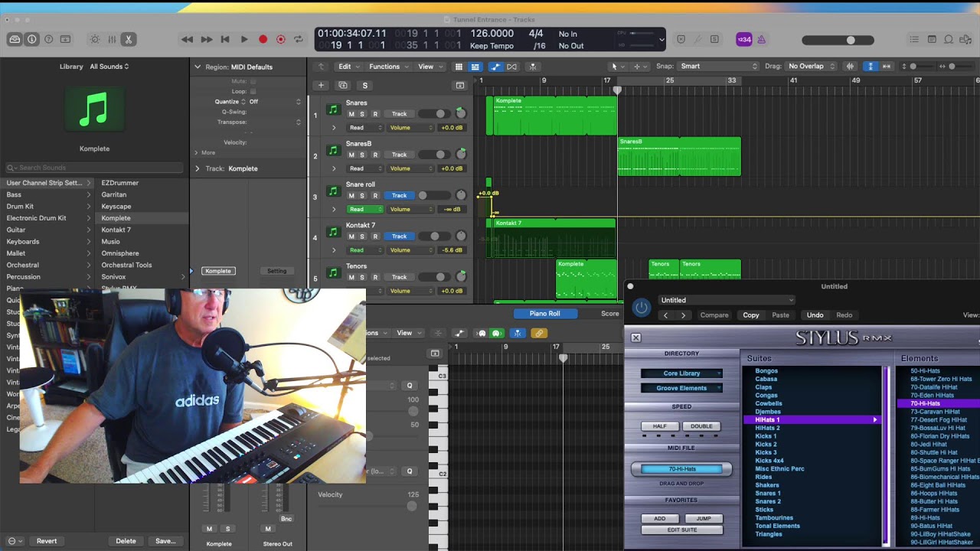Toggle waveform zoom button
Viewport: 980px width, 551px height.
click(851, 67)
